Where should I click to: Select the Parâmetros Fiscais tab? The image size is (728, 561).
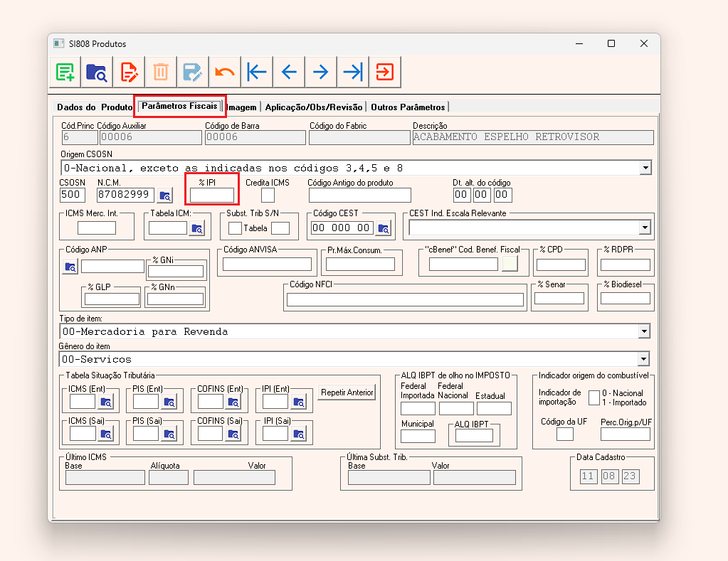[x=179, y=106]
